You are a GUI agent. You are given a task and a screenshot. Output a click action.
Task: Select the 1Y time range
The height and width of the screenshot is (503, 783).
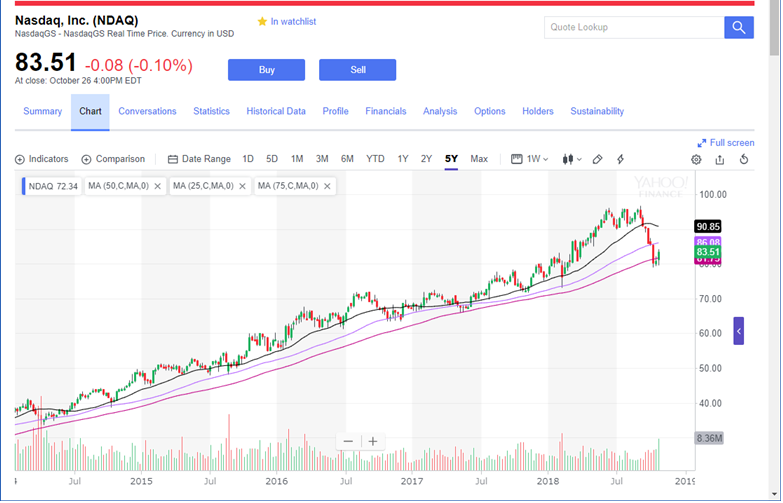tap(402, 159)
